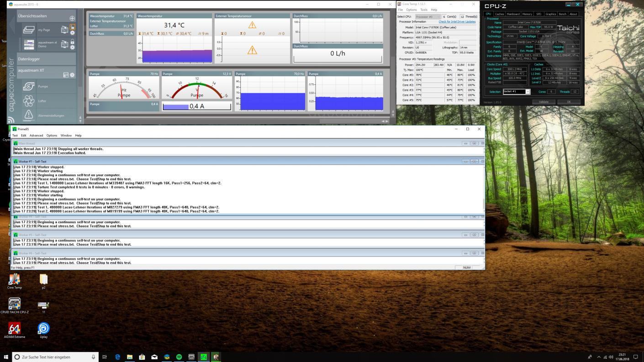Switch to Bench tab in CPU-Z
The height and width of the screenshot is (362, 644).
562,14
